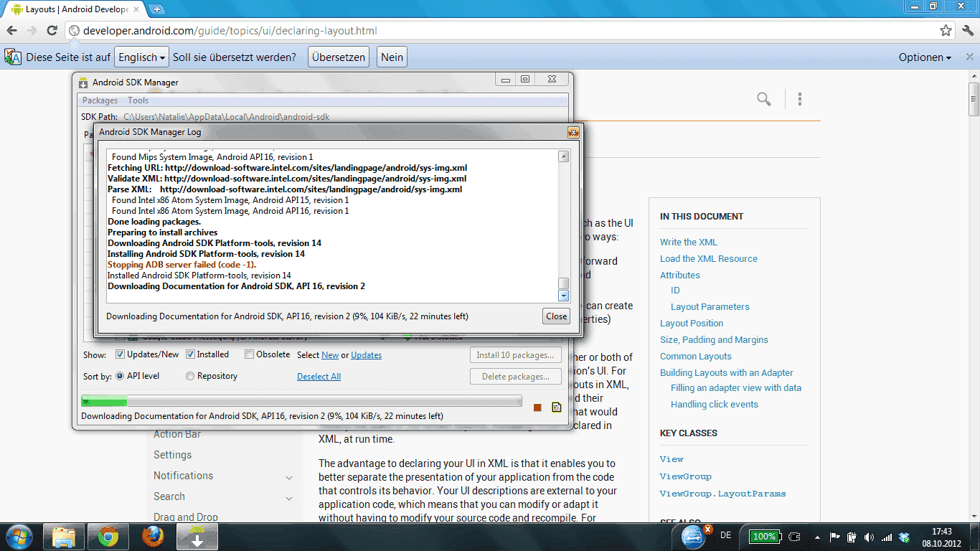Click the log dialog scrollbar thumb
The height and width of the screenshot is (551, 980).
point(564,283)
